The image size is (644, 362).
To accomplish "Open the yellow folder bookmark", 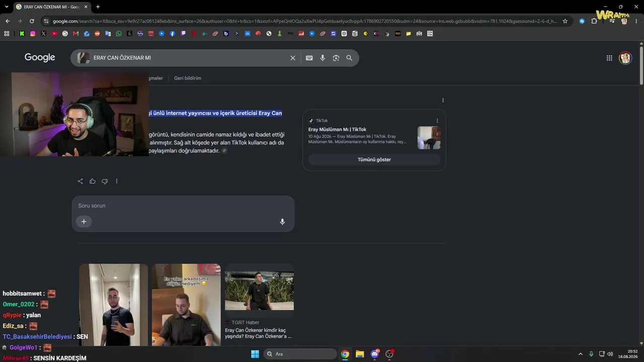I will pyautogui.click(x=409, y=34).
